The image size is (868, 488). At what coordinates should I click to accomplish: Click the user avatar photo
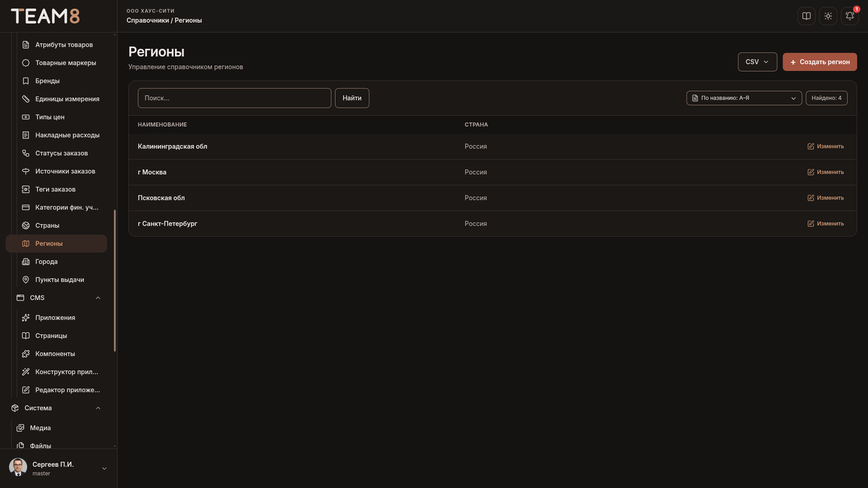pos(18,468)
